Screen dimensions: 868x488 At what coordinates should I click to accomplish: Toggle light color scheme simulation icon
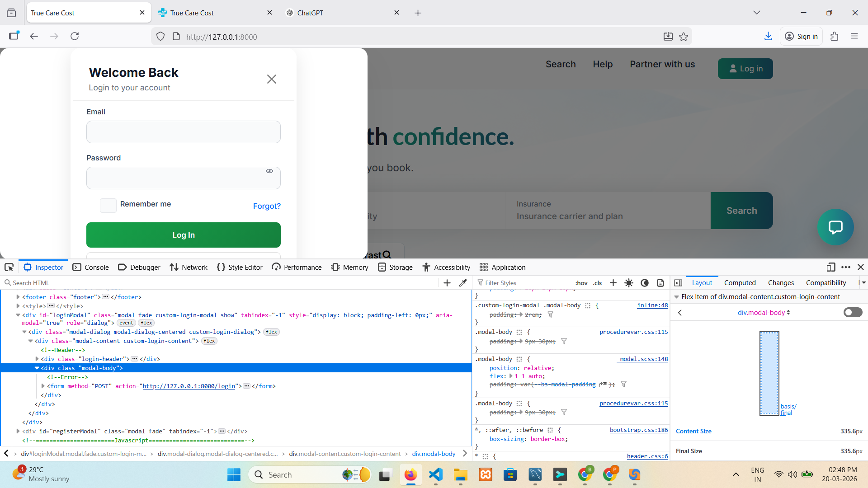[629, 283]
